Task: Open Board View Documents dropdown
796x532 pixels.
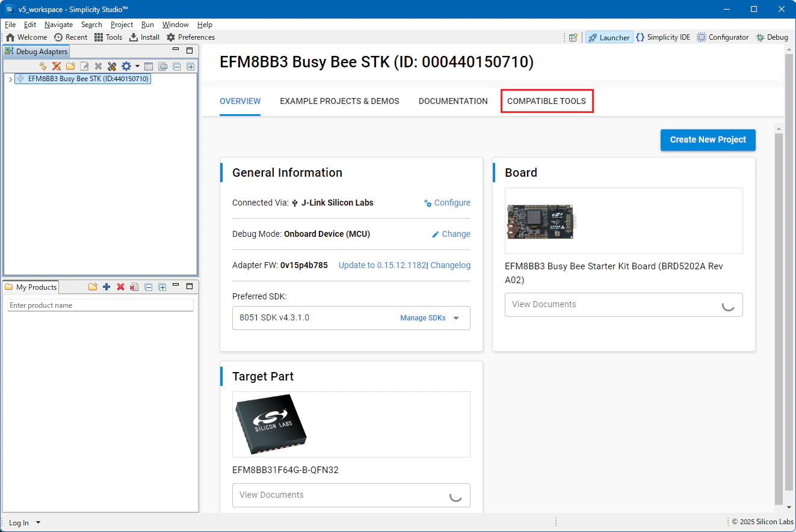Action: pyautogui.click(x=624, y=305)
